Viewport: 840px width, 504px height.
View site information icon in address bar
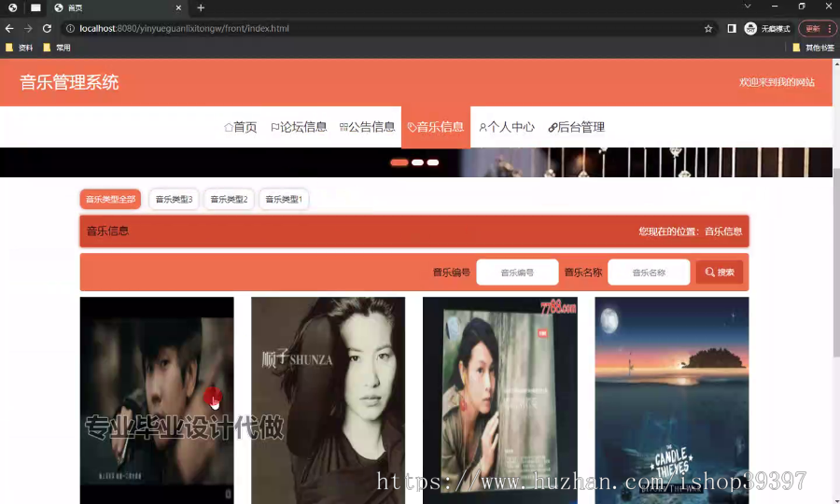[x=70, y=28]
